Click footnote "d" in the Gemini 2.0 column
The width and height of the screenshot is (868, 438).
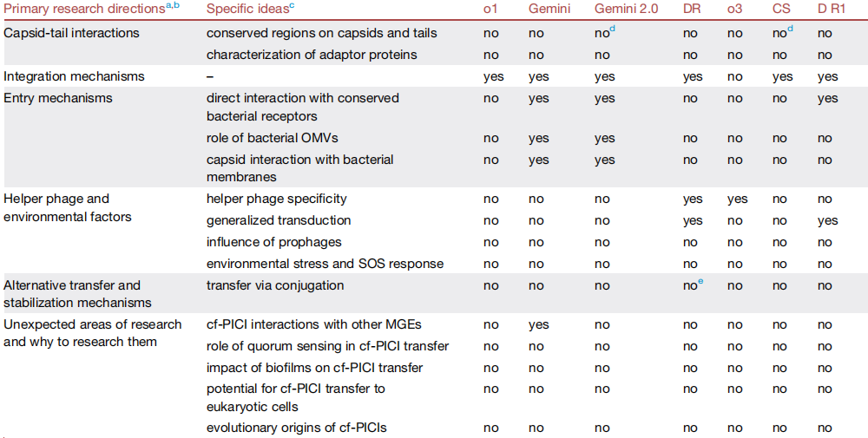point(613,30)
